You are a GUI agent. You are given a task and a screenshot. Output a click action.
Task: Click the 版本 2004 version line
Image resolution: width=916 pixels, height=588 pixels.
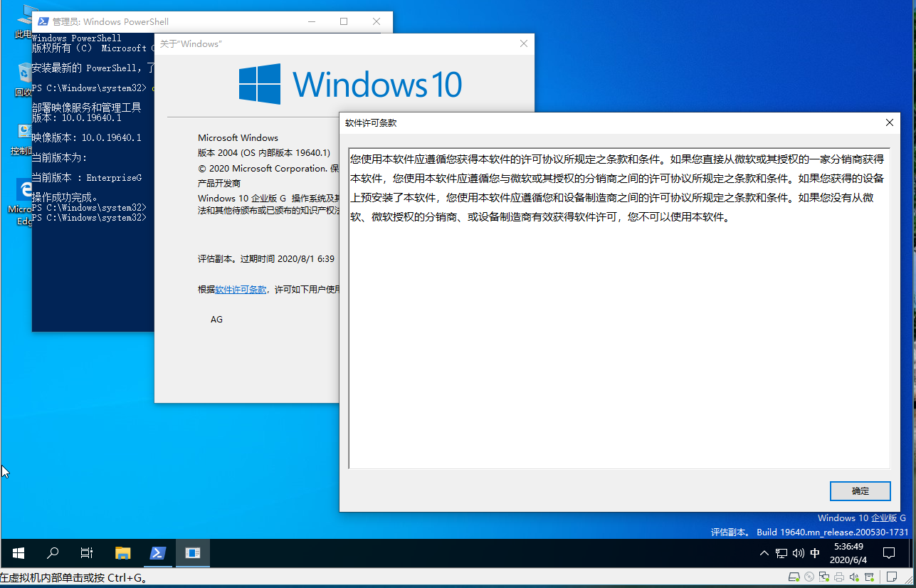click(x=264, y=153)
